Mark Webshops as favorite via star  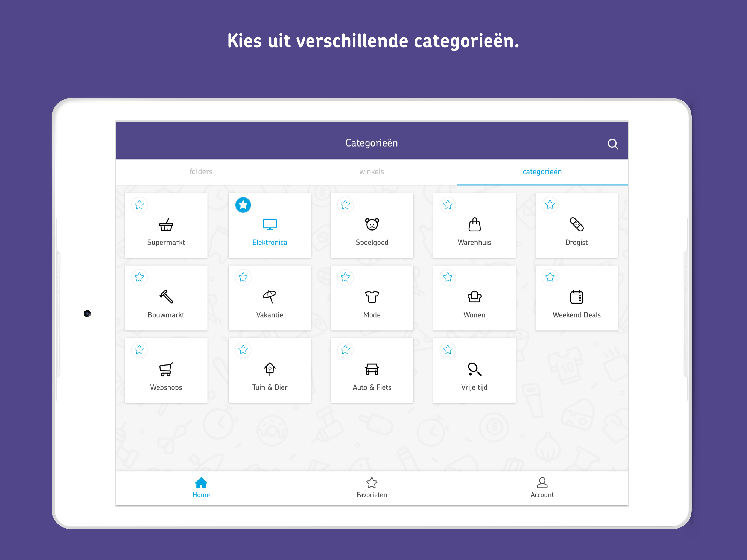point(139,349)
